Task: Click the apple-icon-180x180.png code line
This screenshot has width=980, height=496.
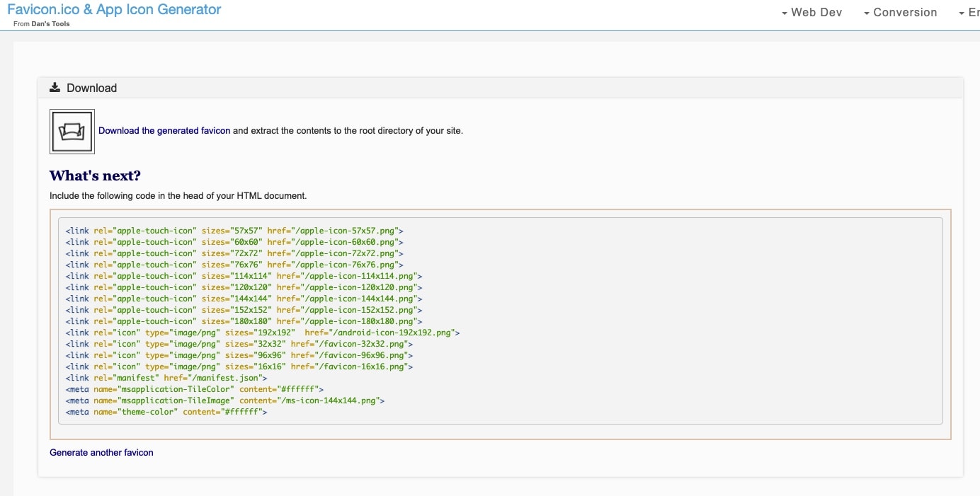Action: [244, 321]
